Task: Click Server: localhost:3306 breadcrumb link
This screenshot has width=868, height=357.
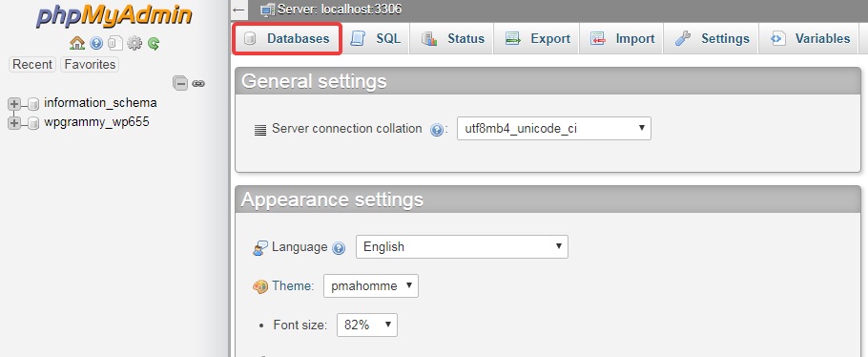Action: [x=340, y=10]
